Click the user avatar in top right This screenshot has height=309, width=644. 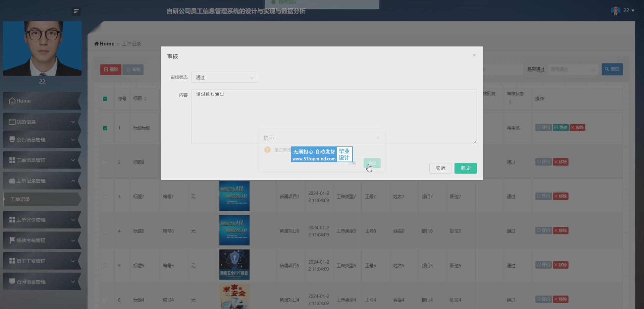coord(615,11)
